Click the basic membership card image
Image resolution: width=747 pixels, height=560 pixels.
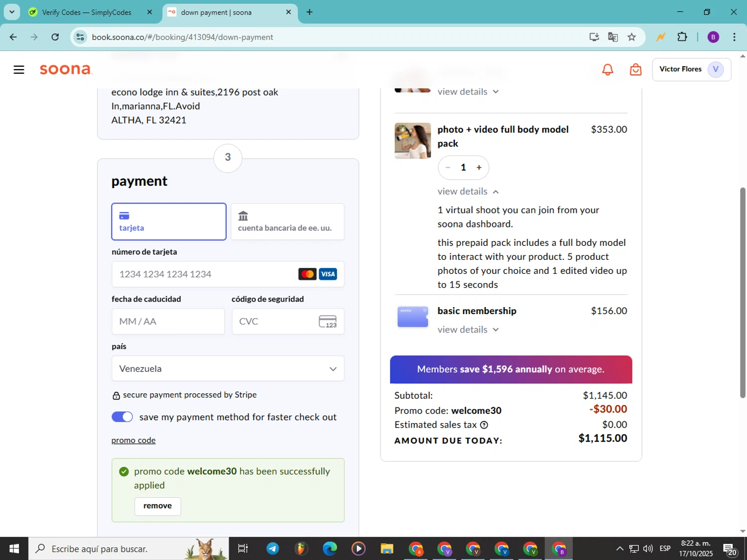(413, 317)
